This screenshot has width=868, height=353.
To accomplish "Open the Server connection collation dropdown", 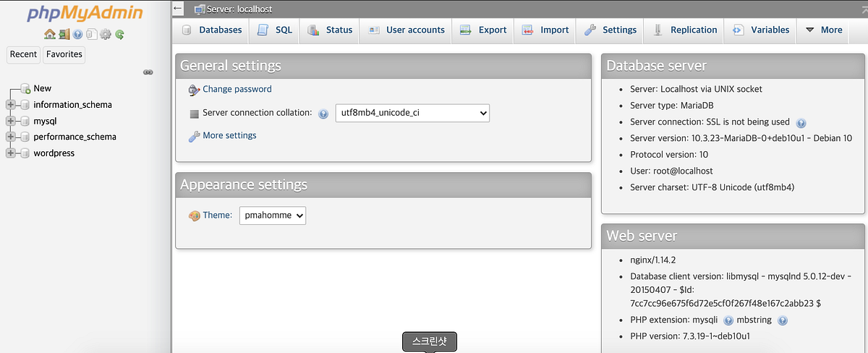I will pos(412,113).
